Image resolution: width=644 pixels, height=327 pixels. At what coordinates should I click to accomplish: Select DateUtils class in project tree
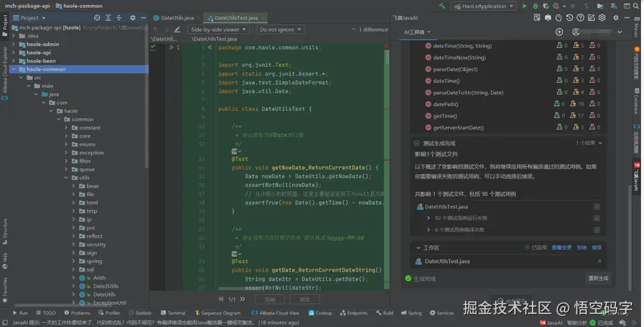point(104,295)
